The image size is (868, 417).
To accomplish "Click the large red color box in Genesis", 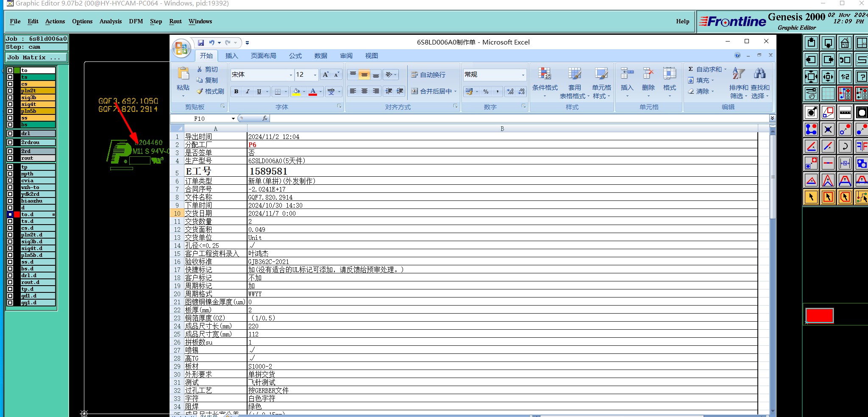I will (x=819, y=316).
